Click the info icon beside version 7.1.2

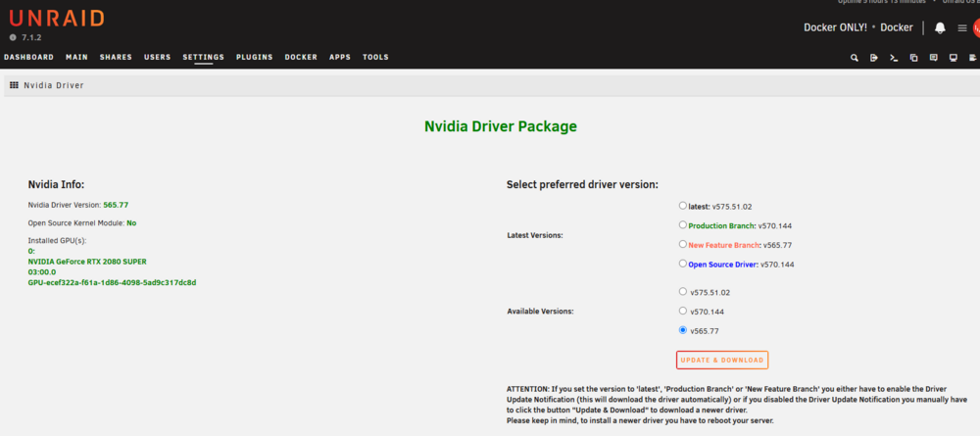13,37
